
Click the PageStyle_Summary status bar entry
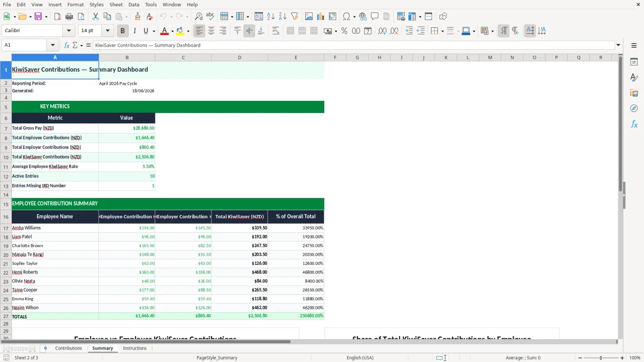(x=217, y=358)
